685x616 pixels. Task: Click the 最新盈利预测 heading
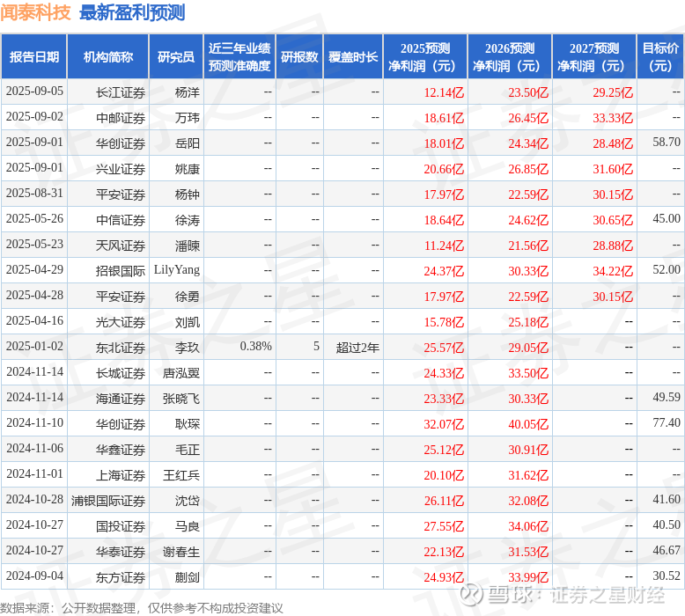[x=132, y=12]
